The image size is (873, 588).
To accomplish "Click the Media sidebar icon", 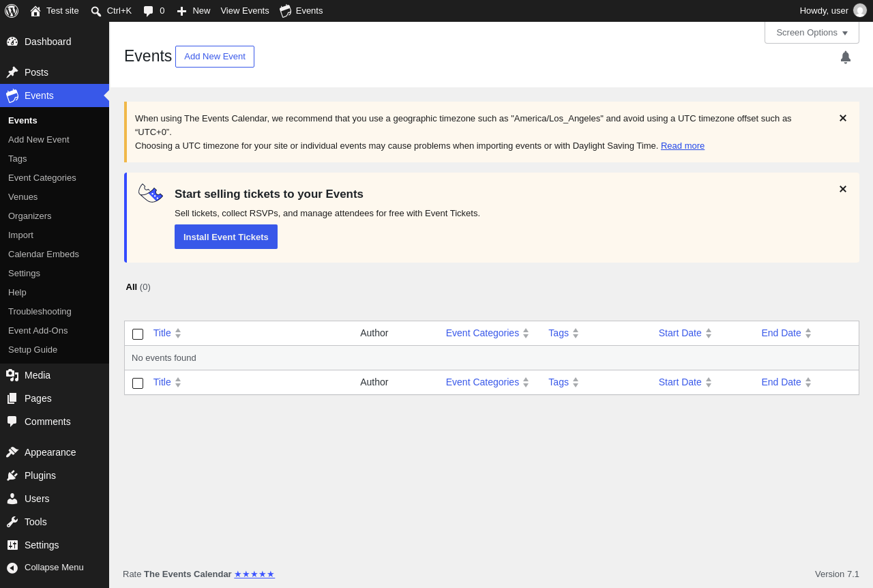I will coord(12,375).
